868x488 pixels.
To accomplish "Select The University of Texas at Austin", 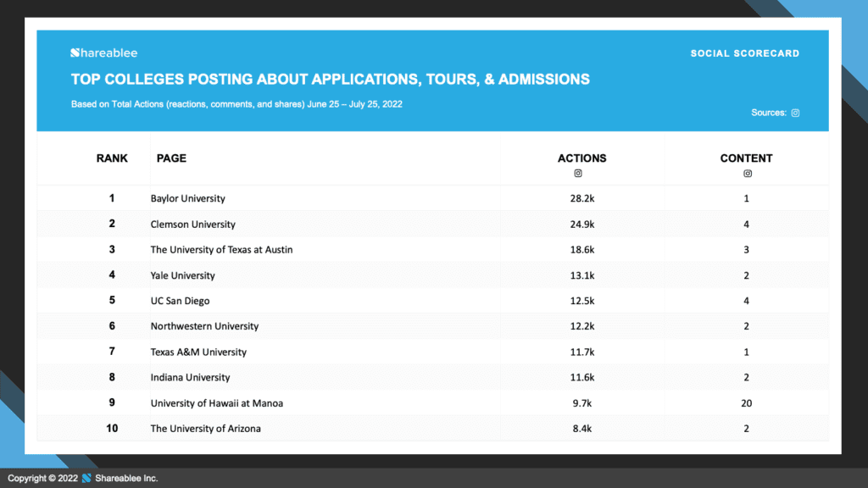I will point(221,250).
